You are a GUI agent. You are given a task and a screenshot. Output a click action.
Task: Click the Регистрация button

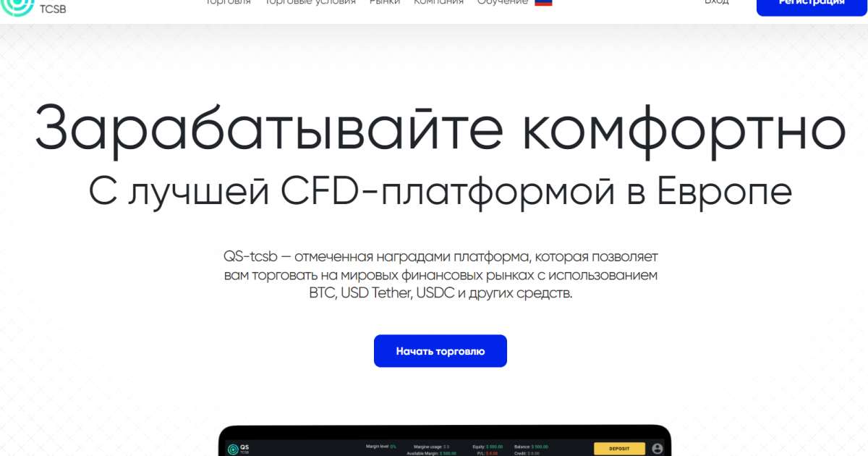(812, 7)
